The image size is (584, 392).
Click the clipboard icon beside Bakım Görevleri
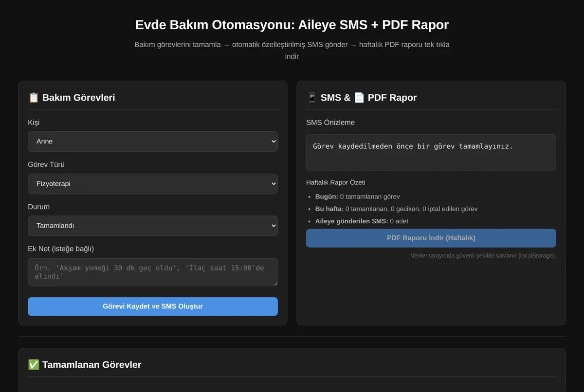[x=34, y=97]
